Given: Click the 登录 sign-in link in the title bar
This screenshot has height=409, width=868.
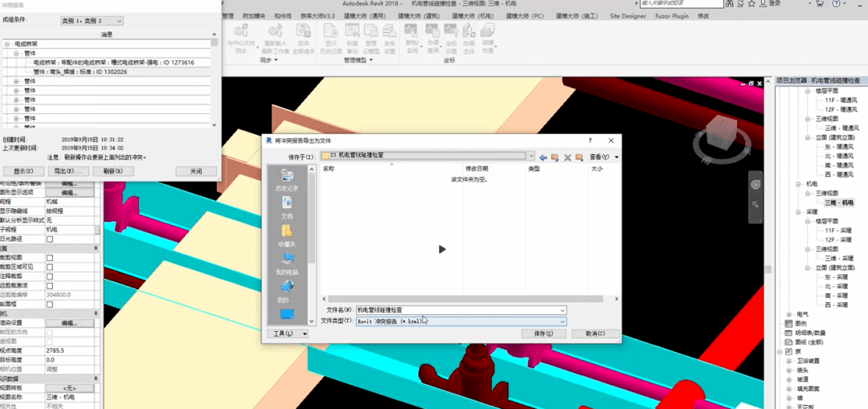Looking at the screenshot, I should pyautogui.click(x=775, y=3).
